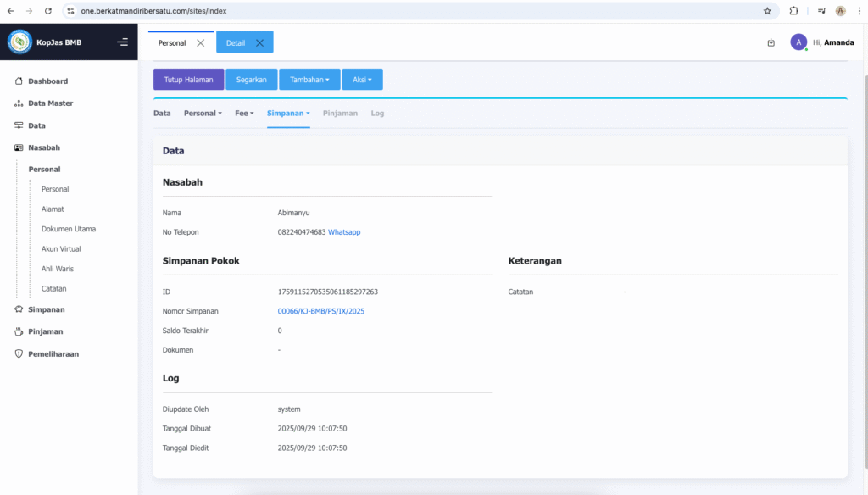
Task: Open savings number 00066/KJ-BMB/PS/IX/2025 link
Action: 321,311
